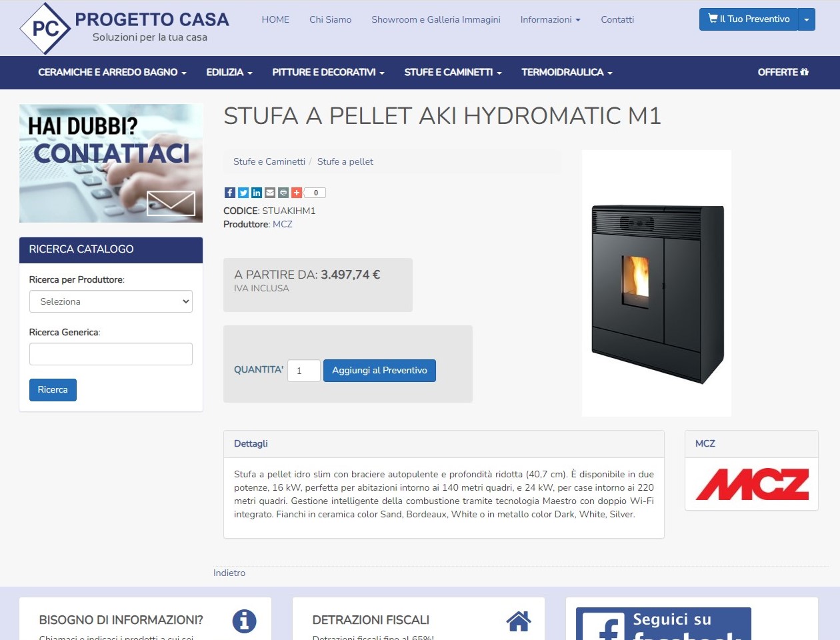Image resolution: width=840 pixels, height=640 pixels.
Task: Go to the Offerte page
Action: (x=783, y=72)
